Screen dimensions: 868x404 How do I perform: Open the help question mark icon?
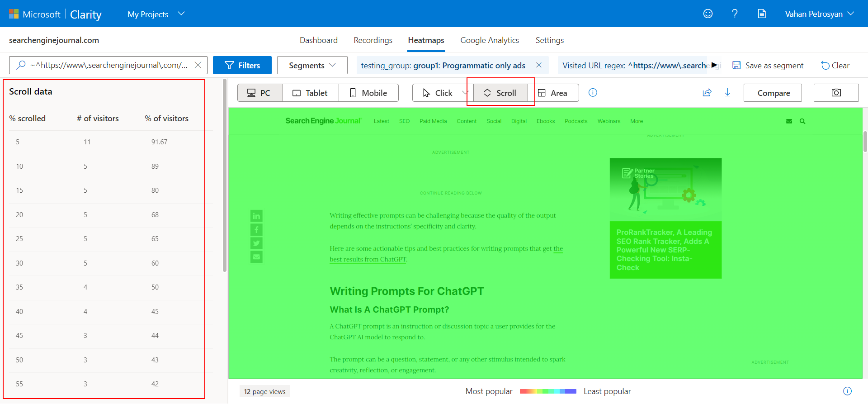pos(735,14)
